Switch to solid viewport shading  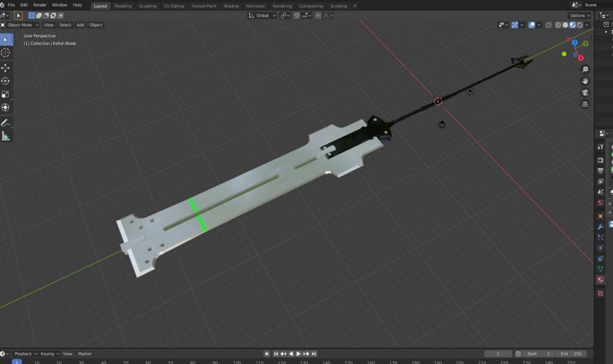click(565, 25)
